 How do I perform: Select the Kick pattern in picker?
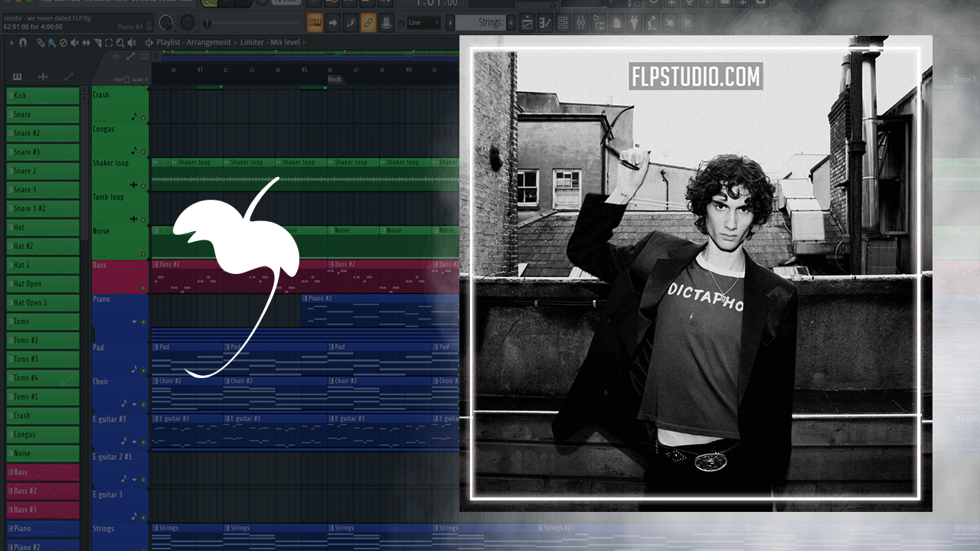pyautogui.click(x=43, y=96)
